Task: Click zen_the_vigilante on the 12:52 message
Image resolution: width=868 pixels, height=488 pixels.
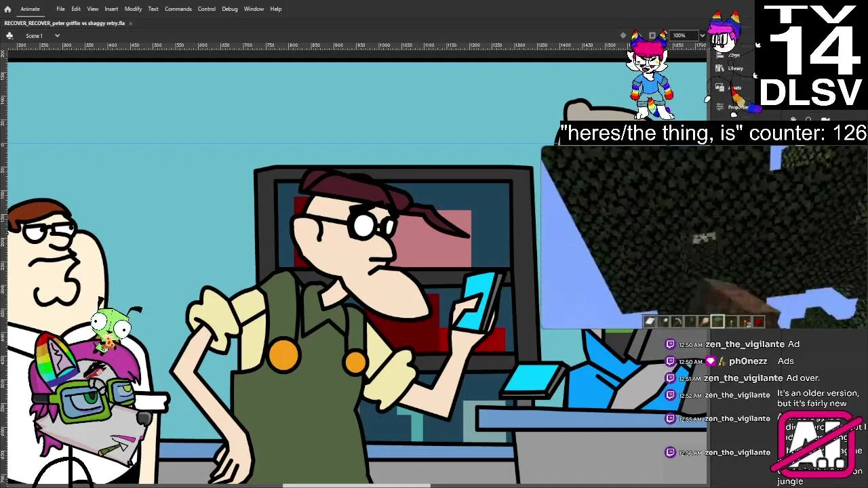Action: point(737,395)
